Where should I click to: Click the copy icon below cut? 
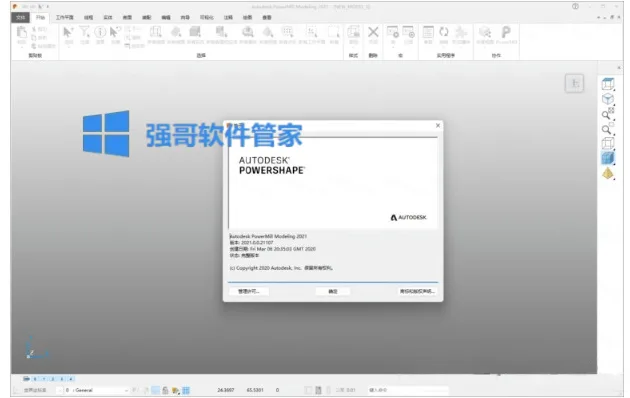point(34,37)
